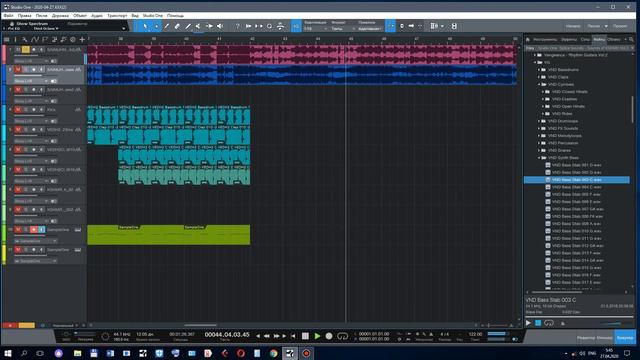Stop the browser preview player
The image size is (640, 360).
coord(538,323)
